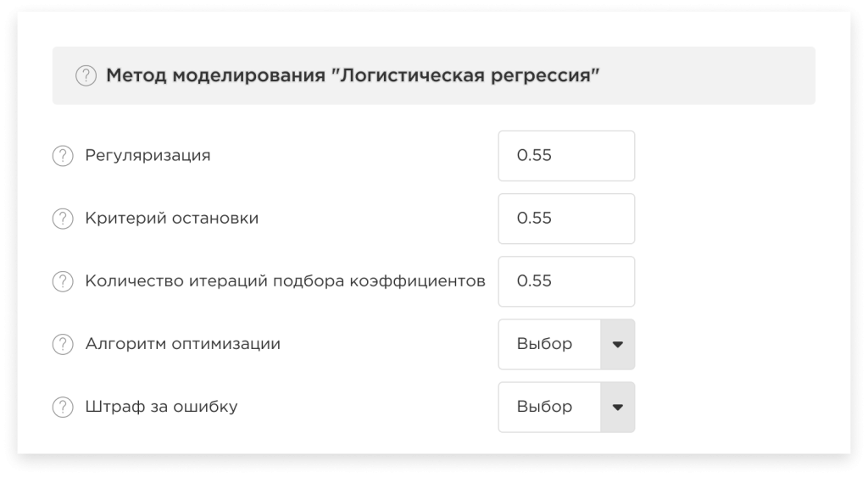Screen dimensions: 868x477
Task: Click the question mark next to Критерий остановки
Action: coord(63,219)
